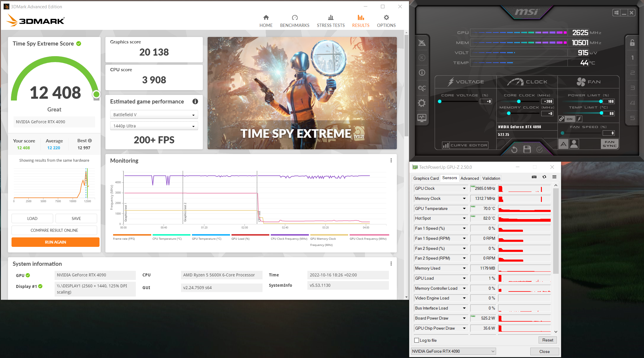Open the GPU-Z Advanced tab

pyautogui.click(x=469, y=178)
